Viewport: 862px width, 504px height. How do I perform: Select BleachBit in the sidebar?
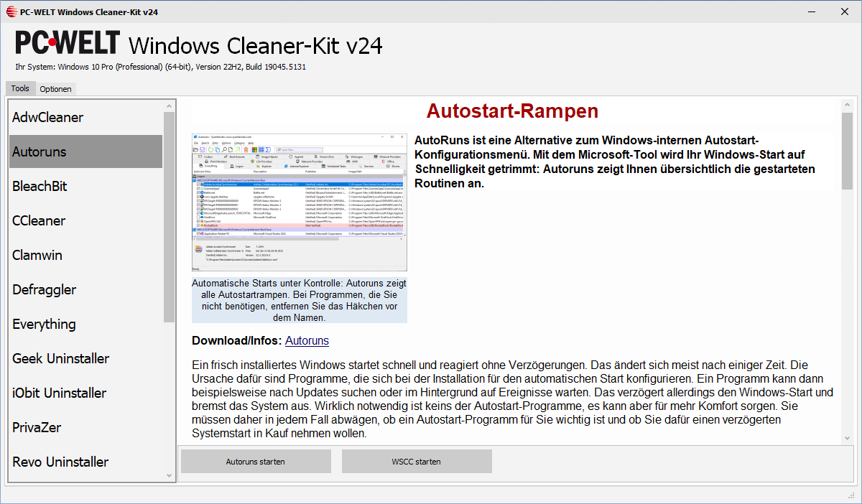(x=40, y=186)
